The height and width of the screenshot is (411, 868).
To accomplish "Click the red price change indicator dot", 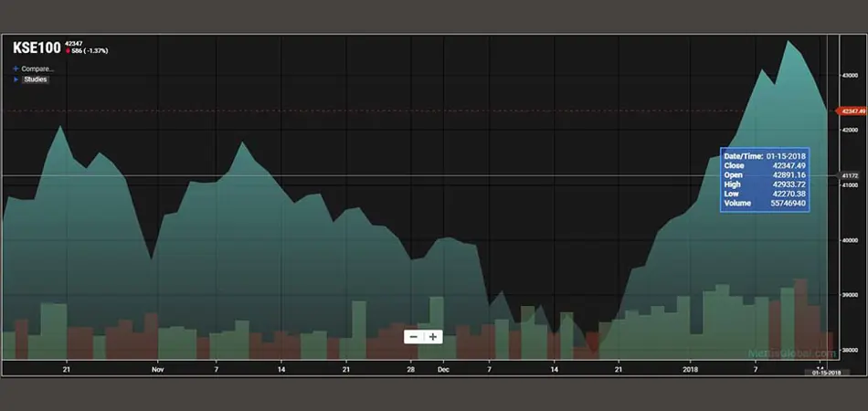I will [x=68, y=50].
